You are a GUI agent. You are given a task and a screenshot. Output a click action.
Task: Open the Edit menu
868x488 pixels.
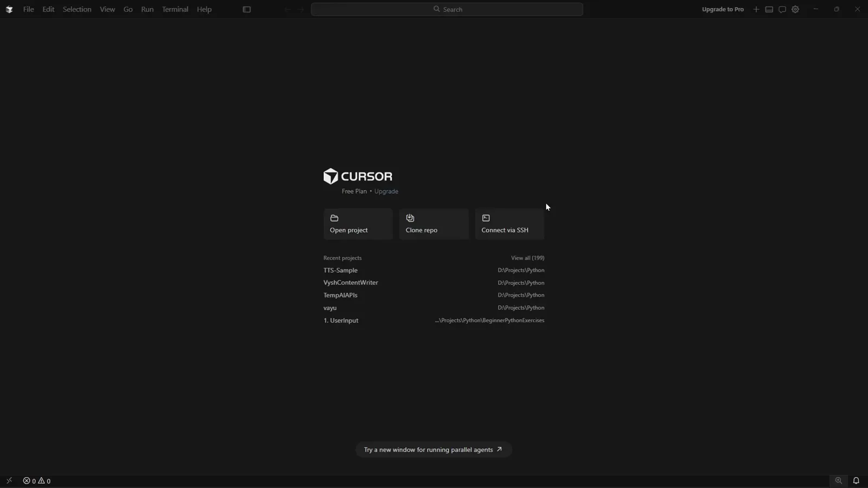[x=48, y=9]
